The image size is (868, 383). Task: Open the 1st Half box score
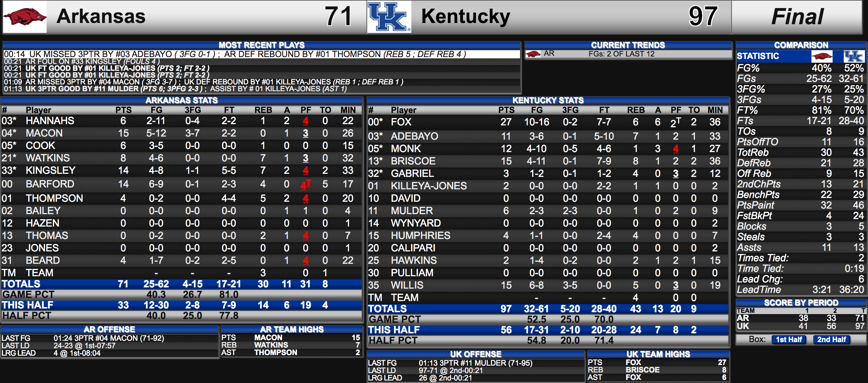coord(789,340)
